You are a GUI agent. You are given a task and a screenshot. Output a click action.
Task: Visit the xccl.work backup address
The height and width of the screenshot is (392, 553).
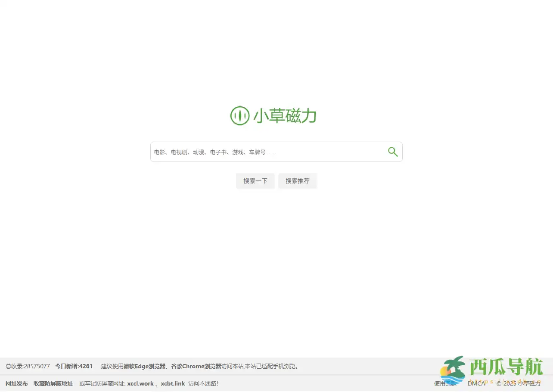[x=140, y=383]
